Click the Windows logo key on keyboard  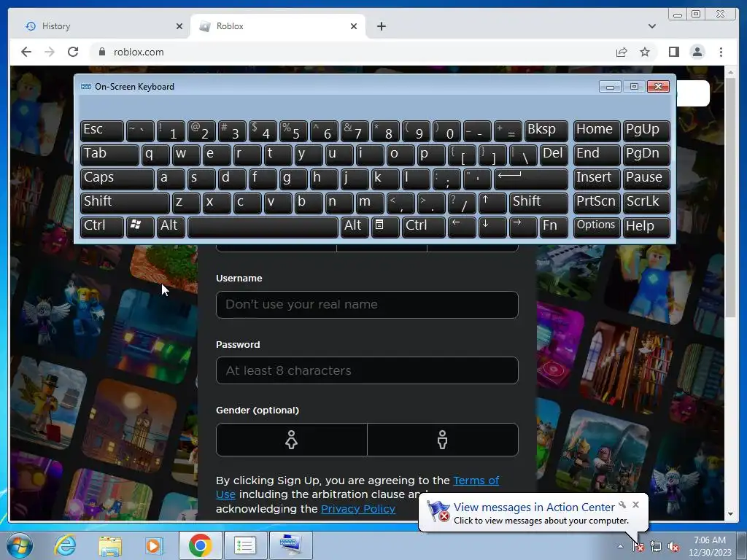[x=140, y=226]
